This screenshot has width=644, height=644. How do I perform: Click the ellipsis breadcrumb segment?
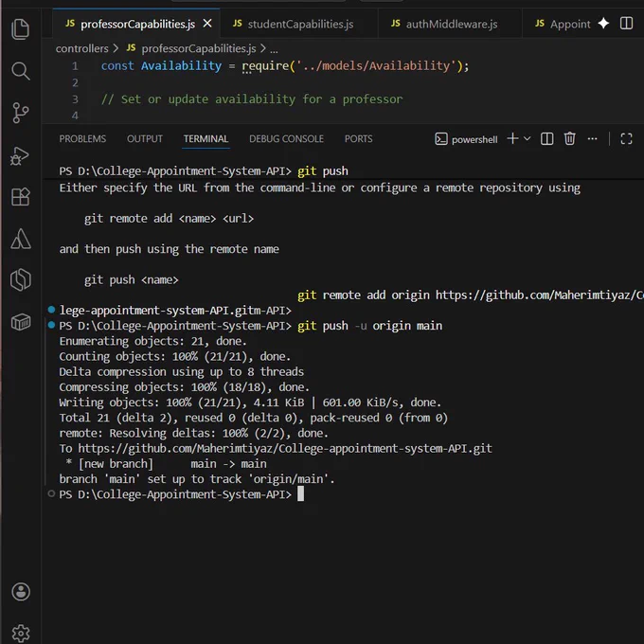pos(274,49)
